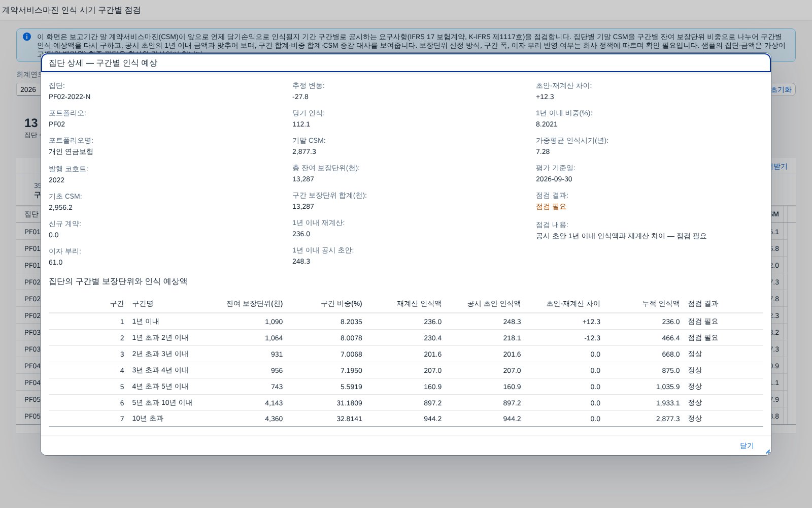Click the 점검 필요 result in row 2
The height and width of the screenshot is (508, 812).
click(x=703, y=338)
